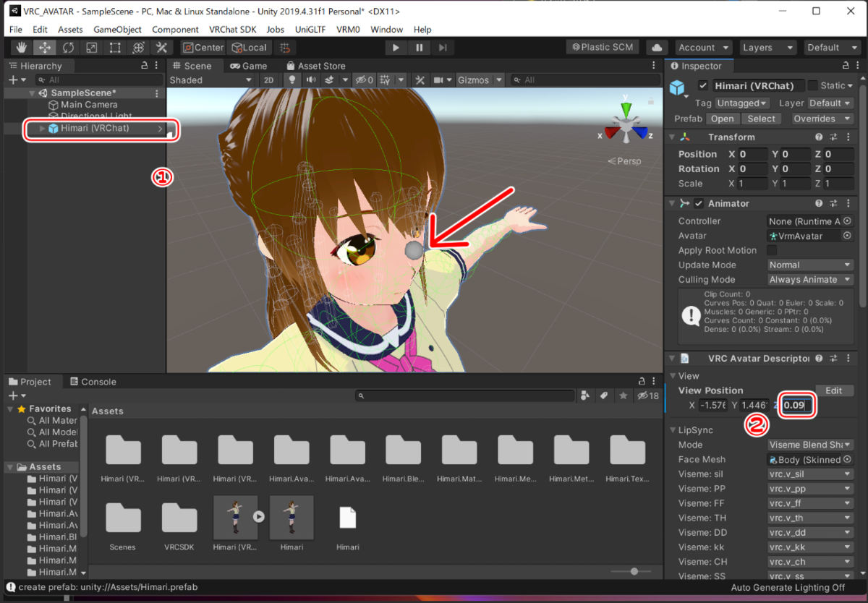Select the Rotate tool in the toolbar
The width and height of the screenshot is (868, 603).
(68, 48)
